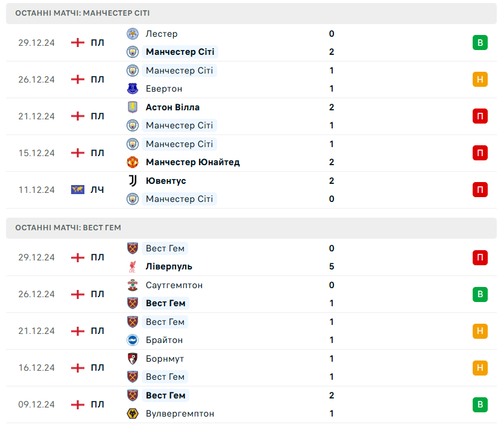Viewport: 504px width, 428px height.
Task: Open the Ліверпуль team name link
Action: 169,266
